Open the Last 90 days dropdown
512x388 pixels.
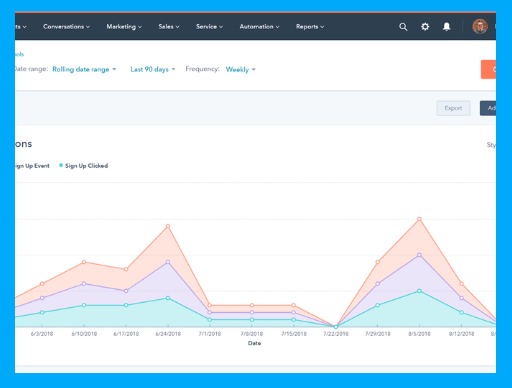tap(152, 69)
